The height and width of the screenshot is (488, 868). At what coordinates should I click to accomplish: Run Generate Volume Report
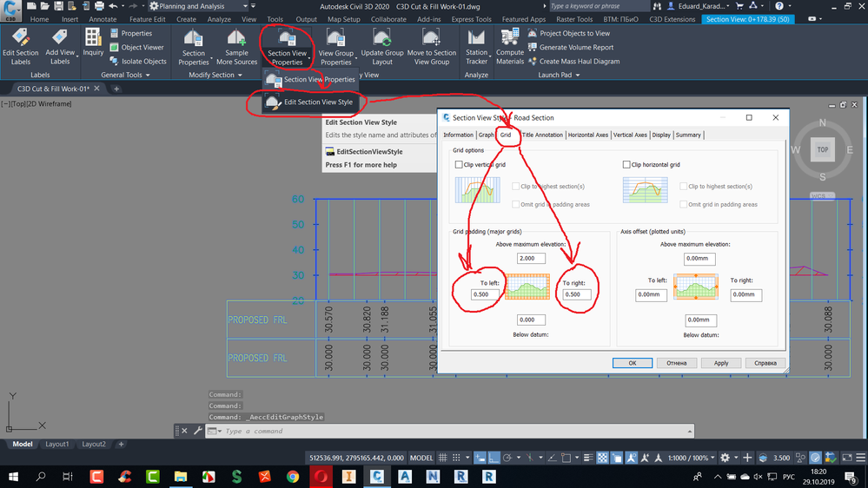pos(571,48)
